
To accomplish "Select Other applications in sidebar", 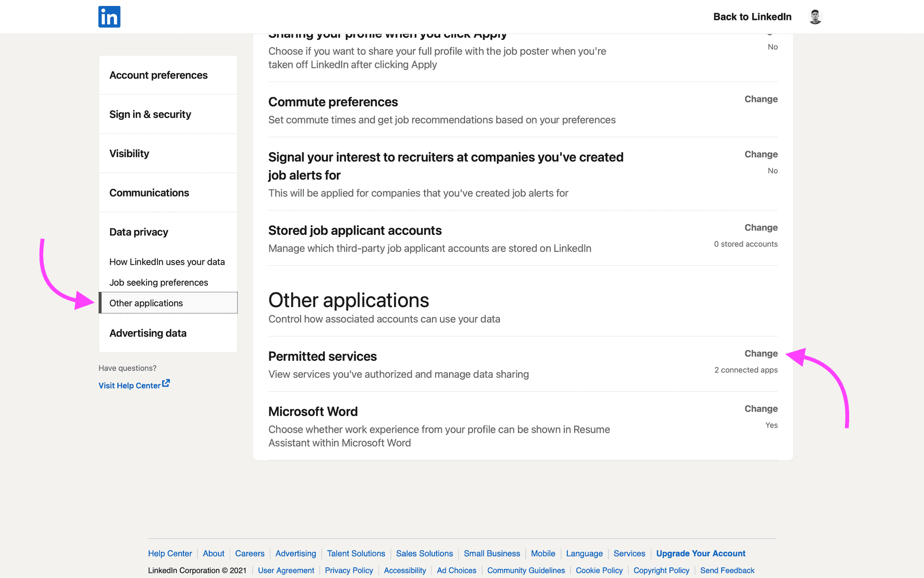I will 168,303.
